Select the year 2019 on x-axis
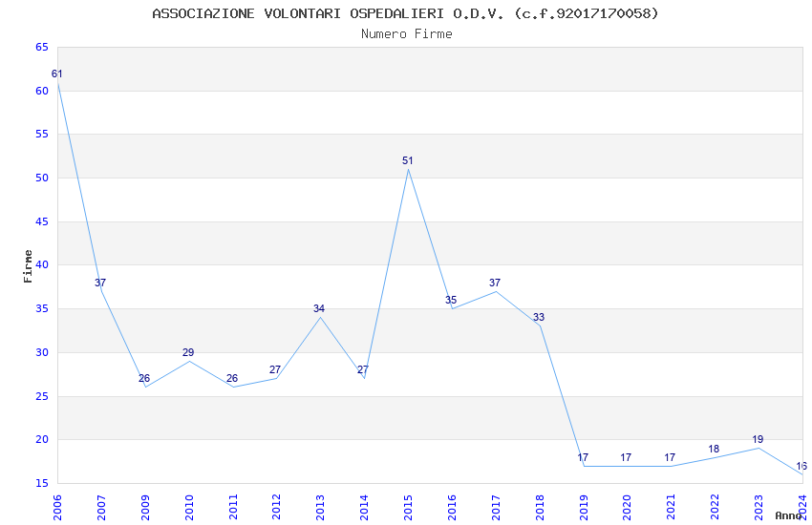The image size is (812, 525). tap(583, 508)
